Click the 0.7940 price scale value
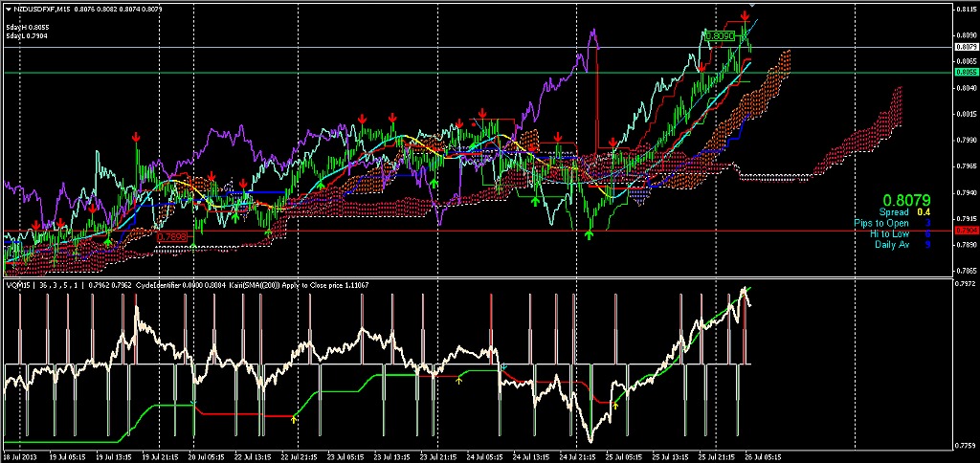The width and height of the screenshot is (980, 463). [x=967, y=192]
